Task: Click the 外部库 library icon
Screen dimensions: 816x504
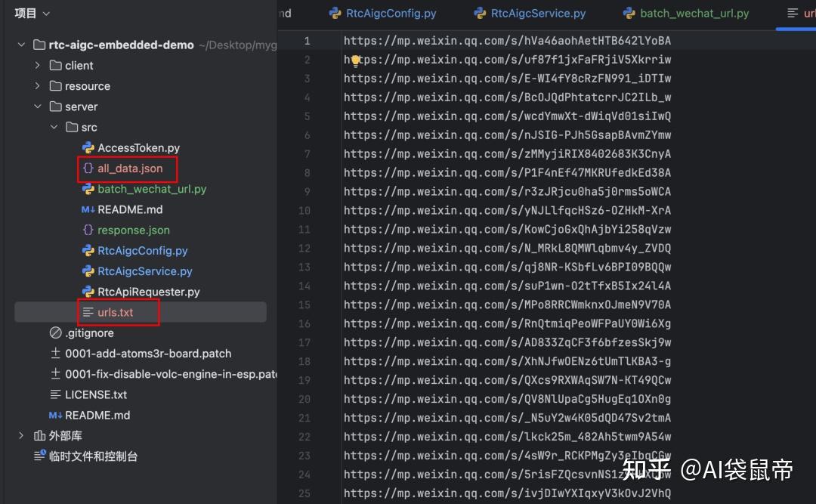Action: pos(39,436)
